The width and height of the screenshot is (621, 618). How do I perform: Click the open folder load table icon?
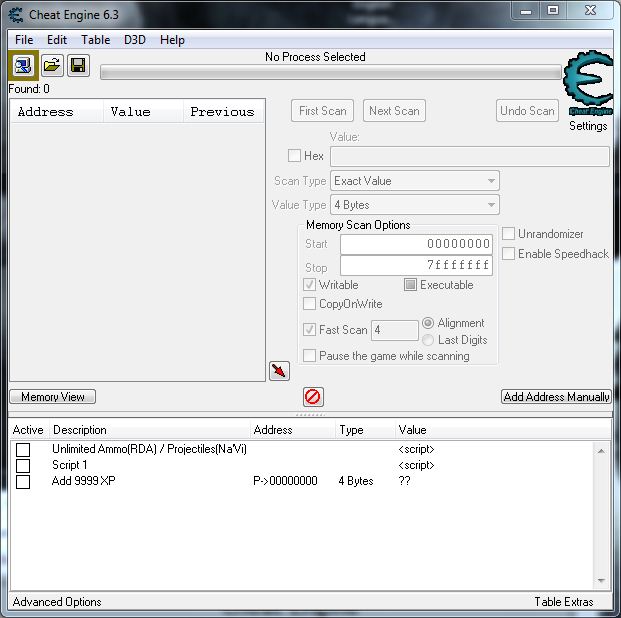click(52, 66)
